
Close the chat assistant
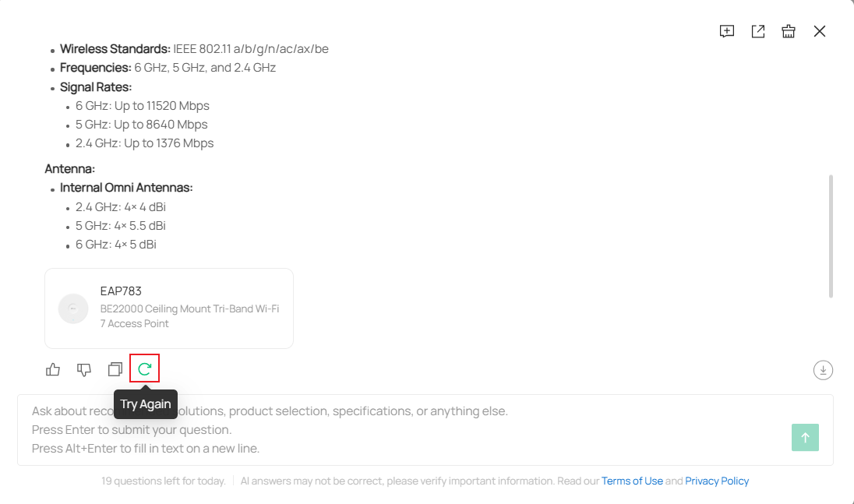(x=820, y=31)
